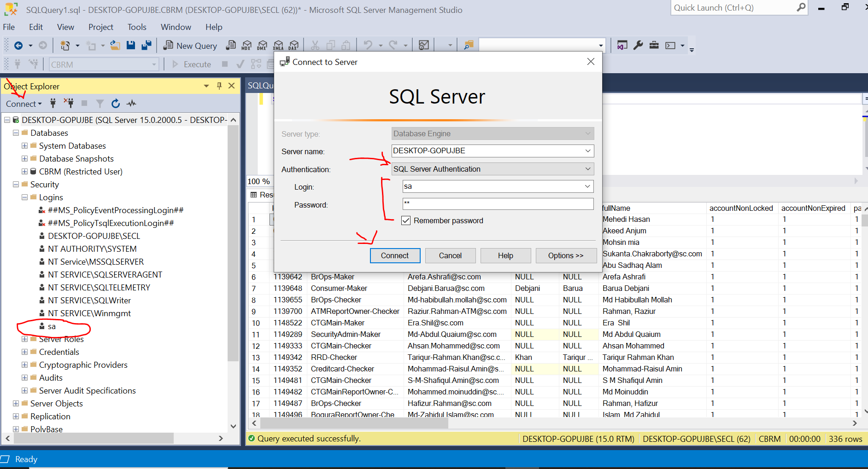Click the Options >> button
This screenshot has height=469, width=868.
pos(566,255)
